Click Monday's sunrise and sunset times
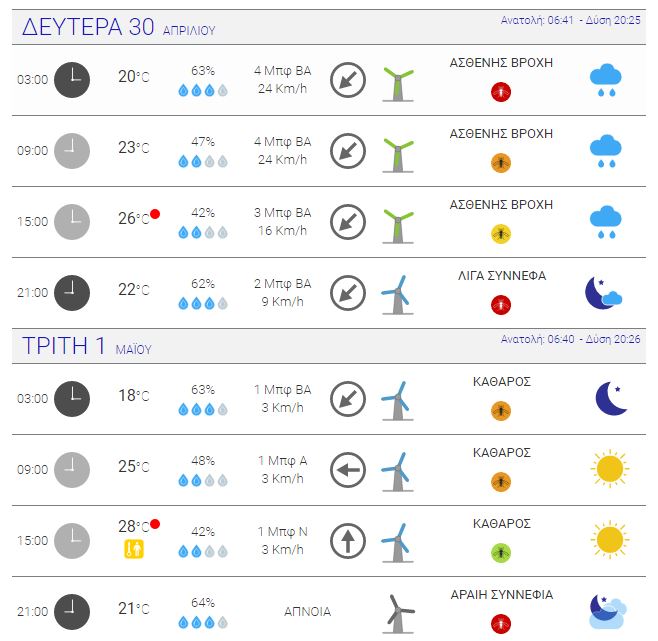This screenshot has width=658, height=641. tap(570, 20)
